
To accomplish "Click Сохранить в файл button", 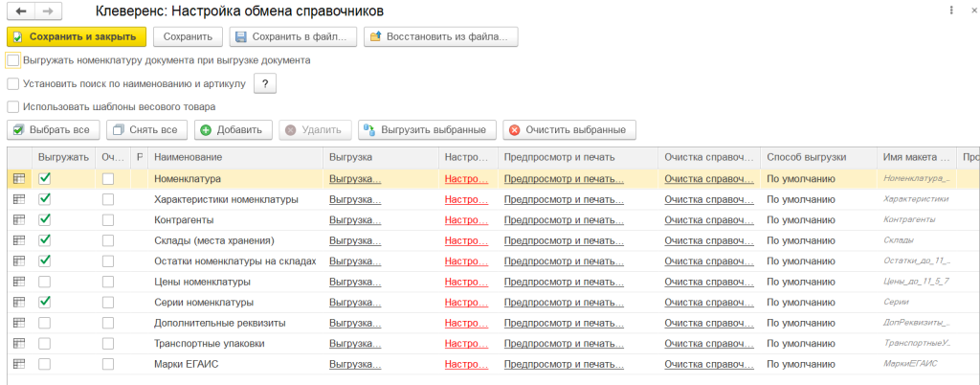I will (x=293, y=37).
